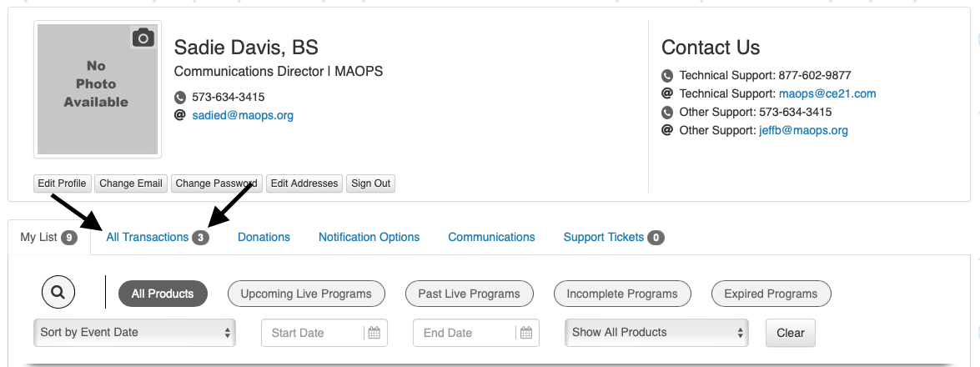Image resolution: width=980 pixels, height=367 pixels.
Task: Expand the Show All Products dropdown
Action: click(656, 333)
